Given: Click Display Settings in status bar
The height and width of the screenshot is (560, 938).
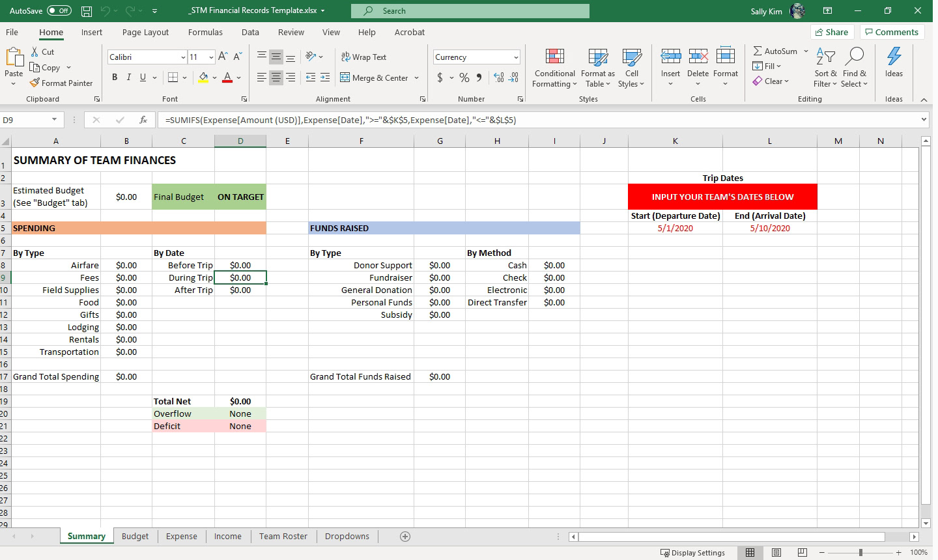Looking at the screenshot, I should [692, 552].
